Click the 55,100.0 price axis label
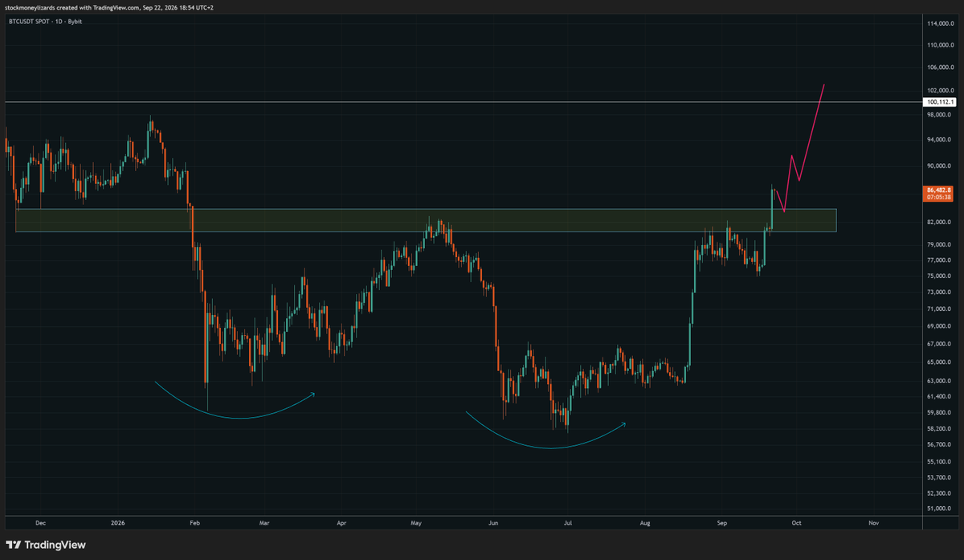Screen dimensions: 964x560 [938, 461]
